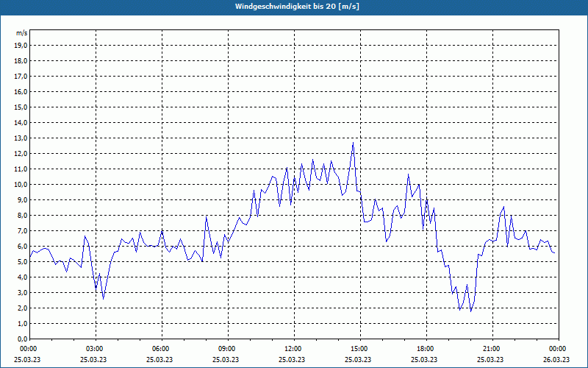
Task: Click the "25.03.23" date beneath 06:00
Action: [159, 359]
